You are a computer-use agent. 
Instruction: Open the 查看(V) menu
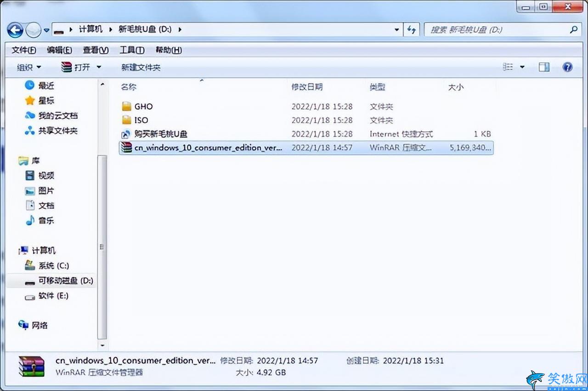click(x=96, y=50)
